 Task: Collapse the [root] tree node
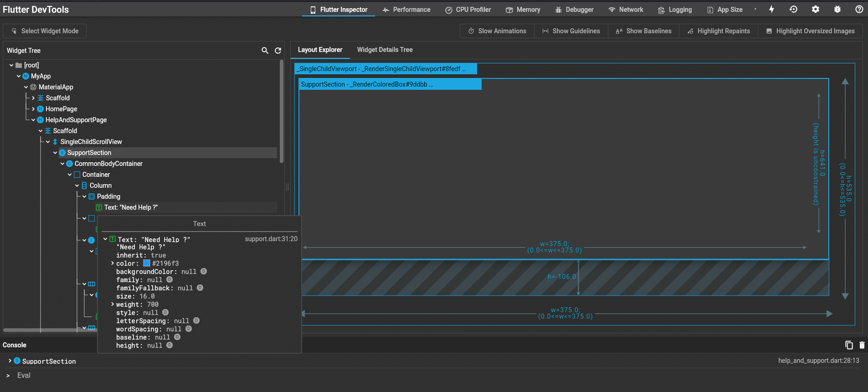(11, 65)
